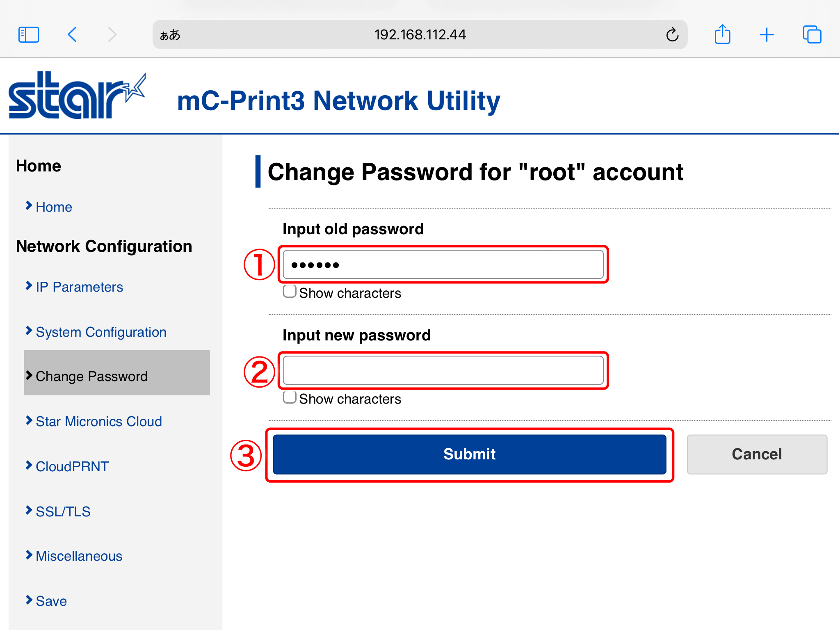Open the Share sheet icon

[722, 34]
